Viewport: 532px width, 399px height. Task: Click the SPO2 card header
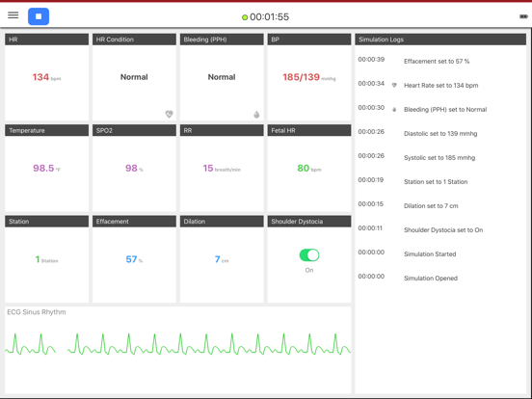(134, 130)
